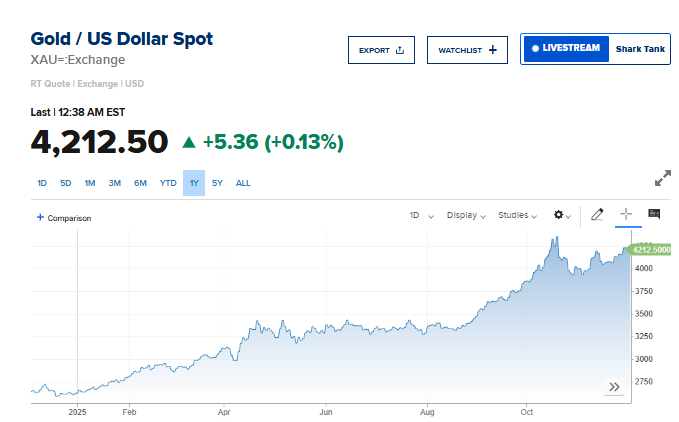Viewport: 679px width, 422px height.
Task: Open the Livestream player
Action: click(565, 48)
